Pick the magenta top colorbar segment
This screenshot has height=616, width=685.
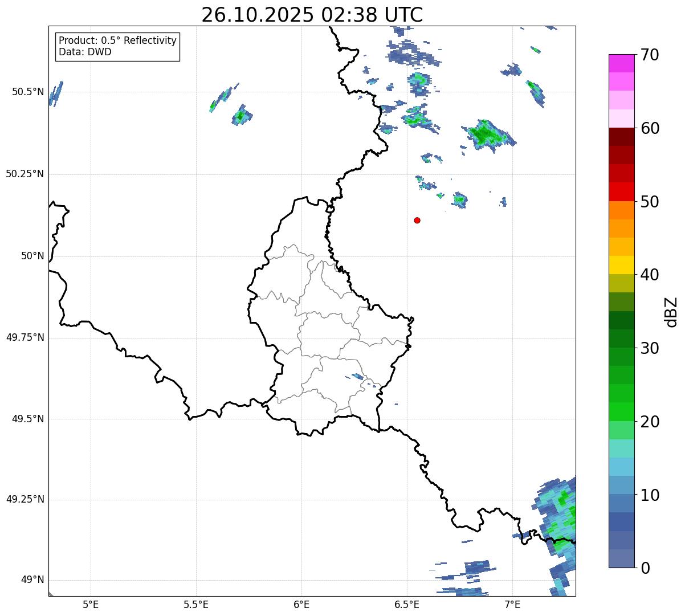[x=622, y=63]
